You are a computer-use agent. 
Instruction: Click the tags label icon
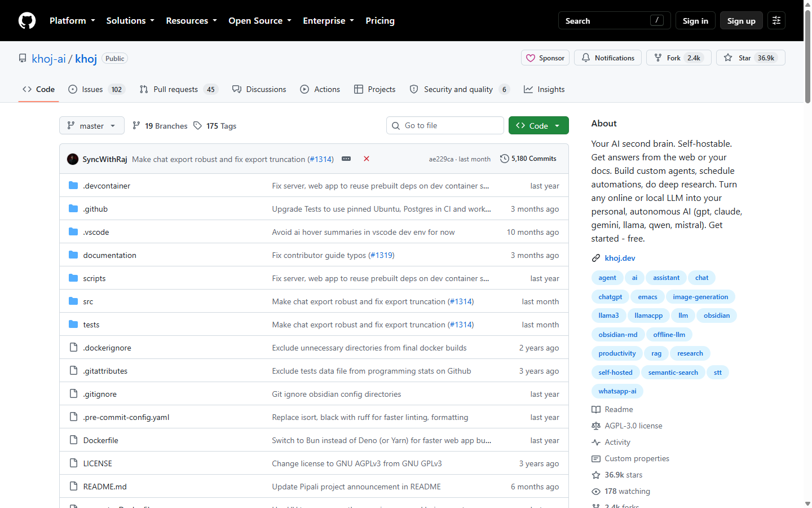point(197,126)
